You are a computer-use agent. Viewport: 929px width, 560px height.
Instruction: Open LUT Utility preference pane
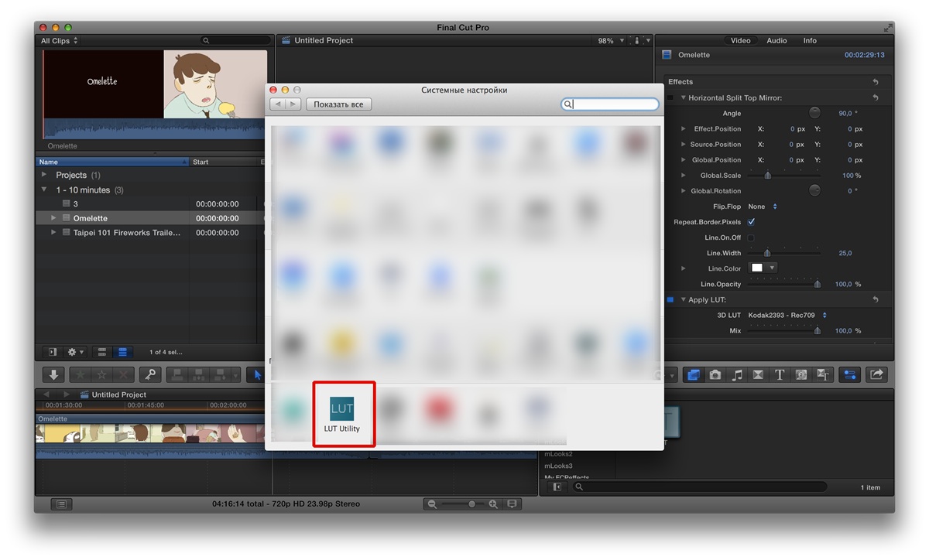341,414
